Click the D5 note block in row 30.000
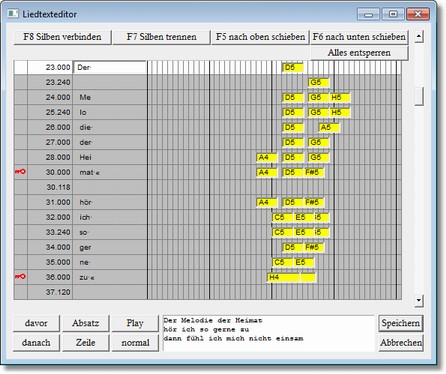Image resolution: width=446 pixels, height=374 pixels. pyautogui.click(x=293, y=172)
